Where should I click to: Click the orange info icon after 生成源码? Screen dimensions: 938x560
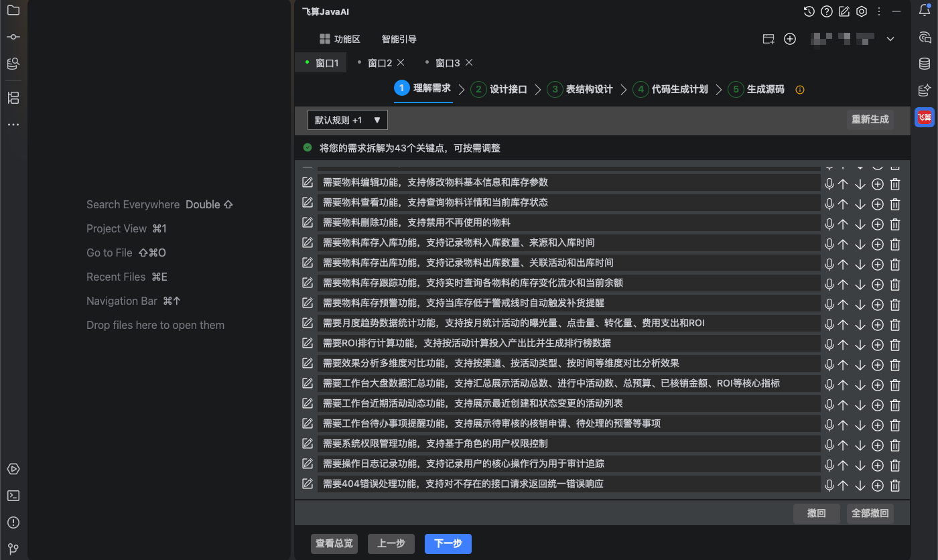click(799, 90)
